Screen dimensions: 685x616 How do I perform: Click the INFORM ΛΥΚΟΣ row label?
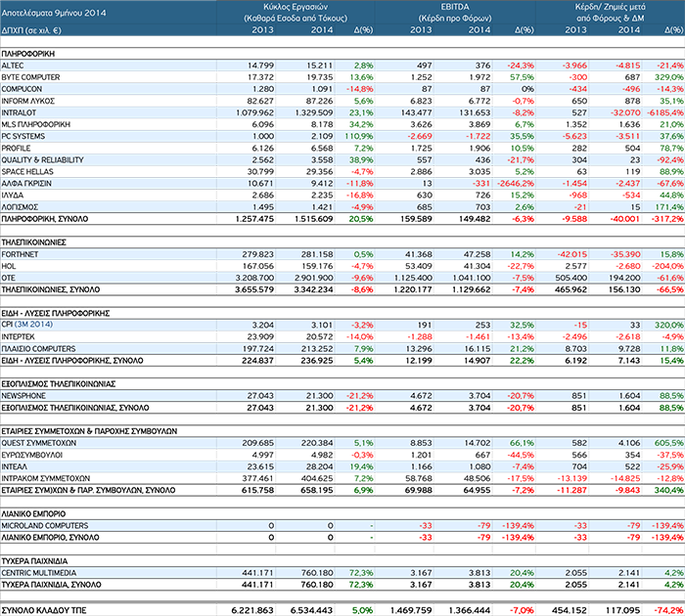tap(28, 101)
